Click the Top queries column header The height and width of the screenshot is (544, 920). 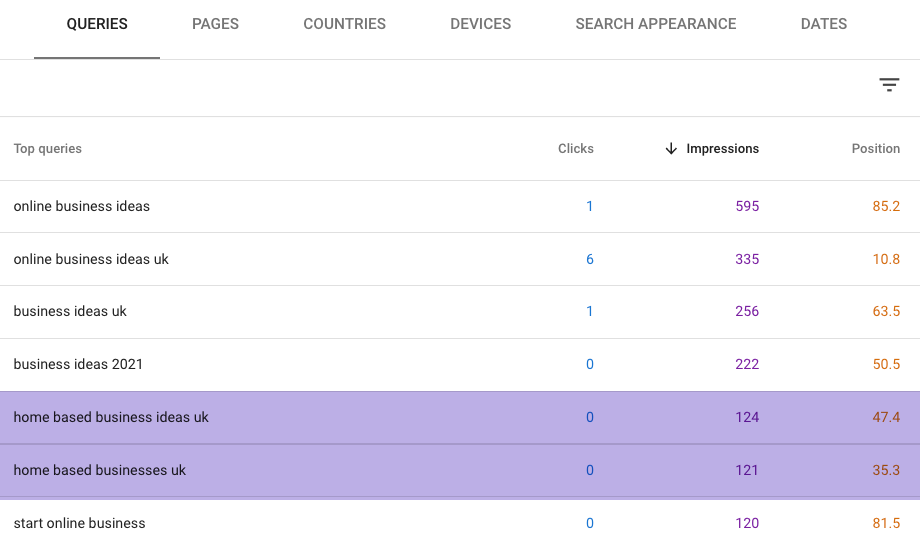(x=48, y=149)
